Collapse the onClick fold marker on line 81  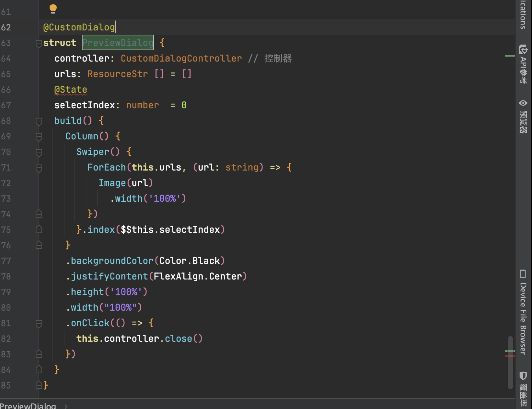[39, 323]
